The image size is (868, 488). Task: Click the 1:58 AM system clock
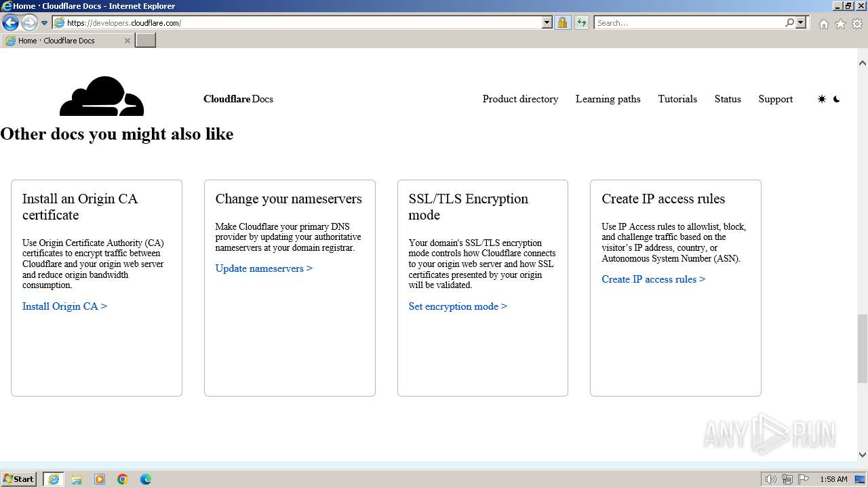(x=833, y=479)
